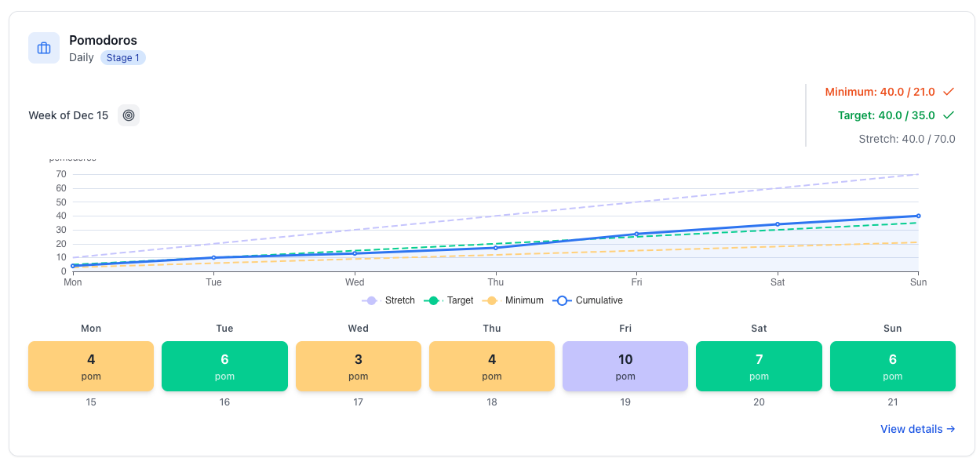Select Monday's 4 pom tile

(x=91, y=366)
